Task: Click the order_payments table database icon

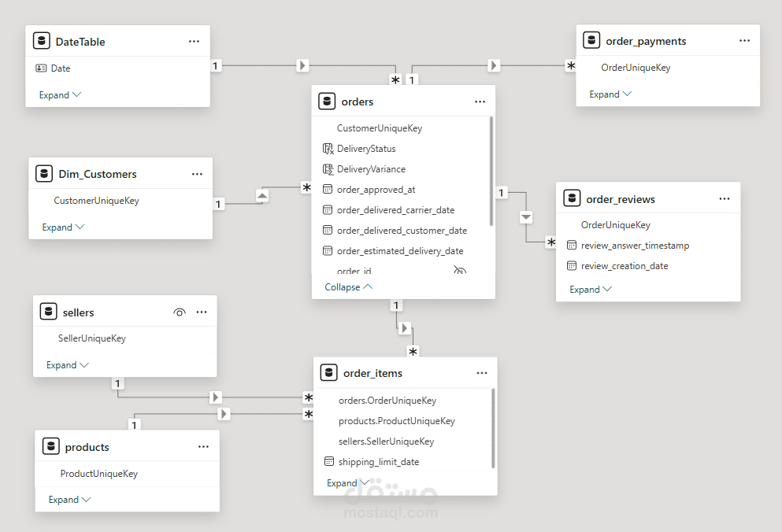Action: pos(591,40)
